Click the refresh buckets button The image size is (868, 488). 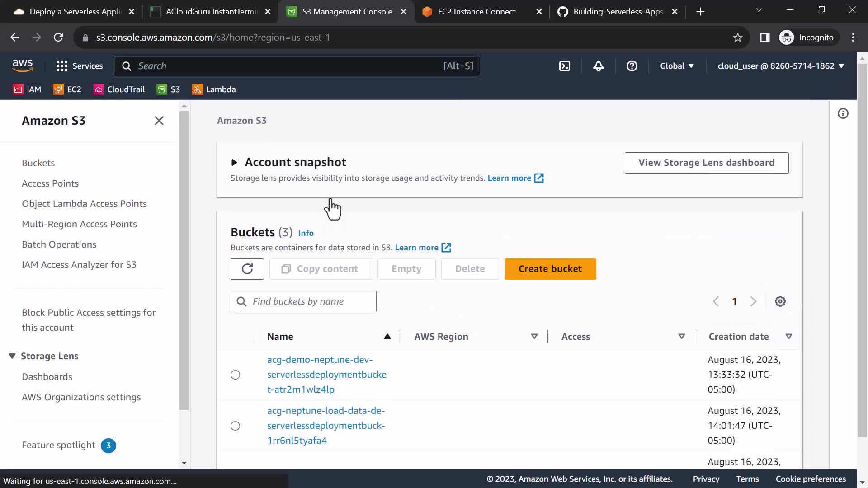pyautogui.click(x=247, y=269)
